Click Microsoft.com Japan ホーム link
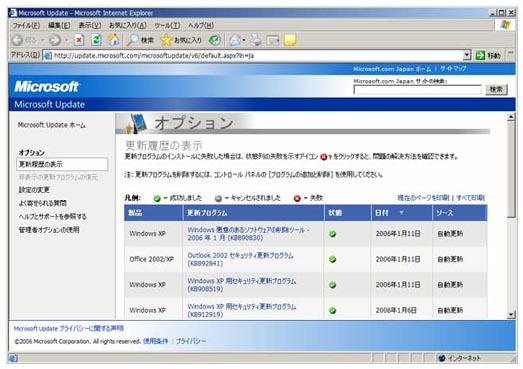 point(392,69)
